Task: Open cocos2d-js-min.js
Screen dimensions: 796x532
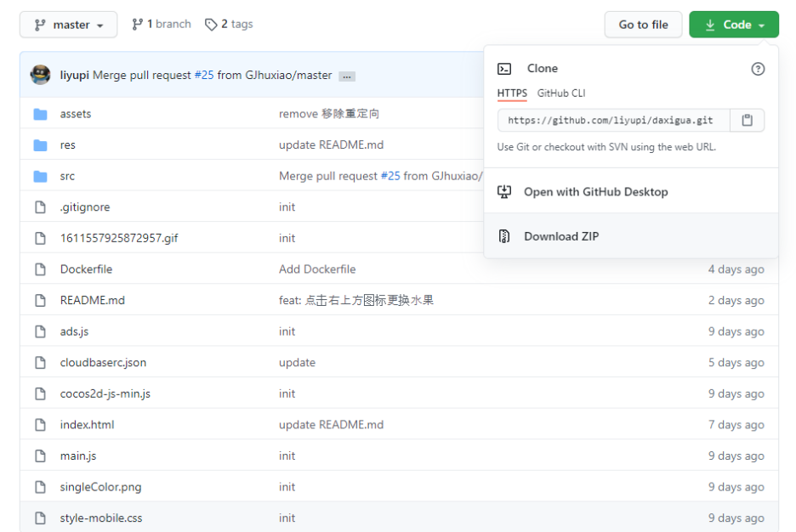Action: click(105, 393)
